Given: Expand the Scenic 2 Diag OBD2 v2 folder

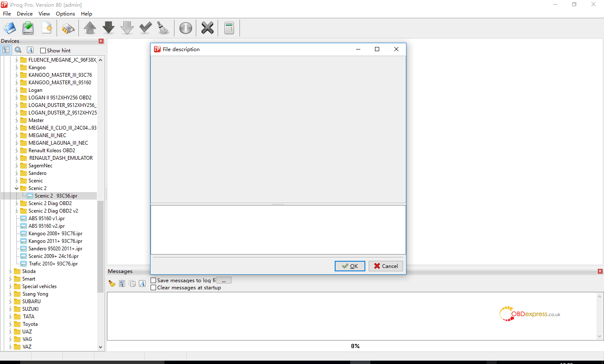Looking at the screenshot, I should (x=17, y=211).
